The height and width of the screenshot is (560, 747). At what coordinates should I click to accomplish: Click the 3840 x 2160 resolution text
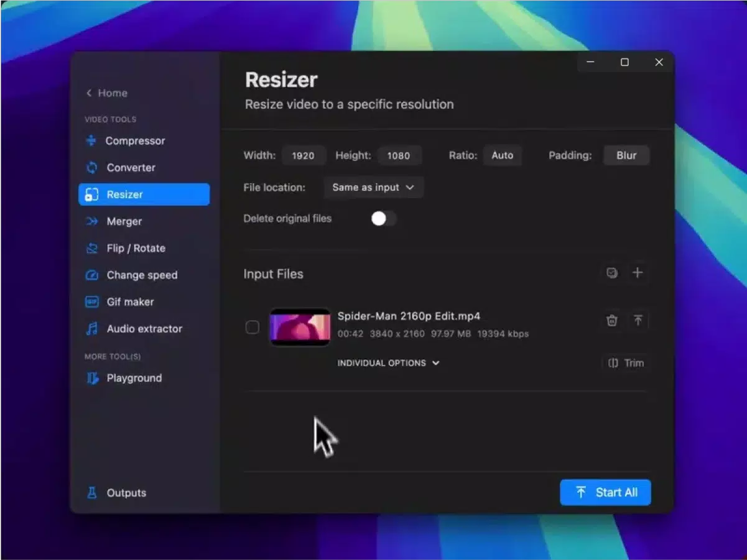click(397, 334)
